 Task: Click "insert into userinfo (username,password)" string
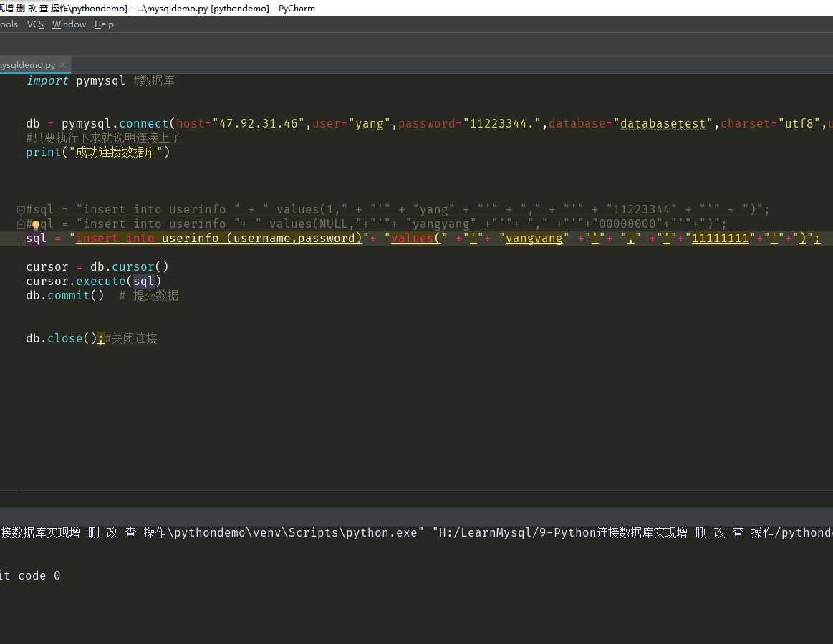tap(219, 239)
